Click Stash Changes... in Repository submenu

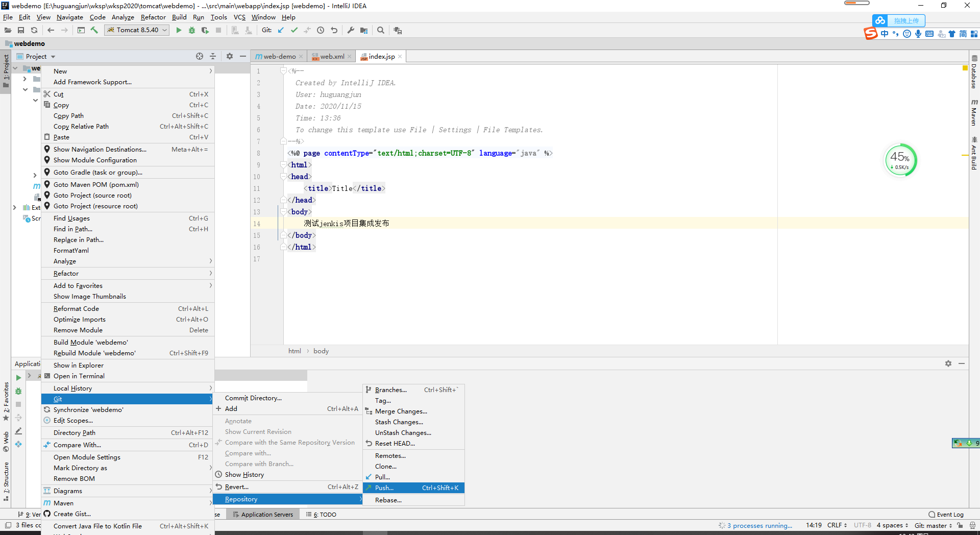[x=413, y=422]
